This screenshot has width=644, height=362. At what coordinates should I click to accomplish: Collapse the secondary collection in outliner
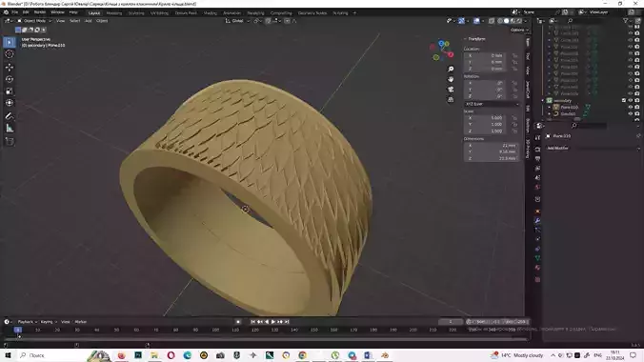pyautogui.click(x=543, y=101)
